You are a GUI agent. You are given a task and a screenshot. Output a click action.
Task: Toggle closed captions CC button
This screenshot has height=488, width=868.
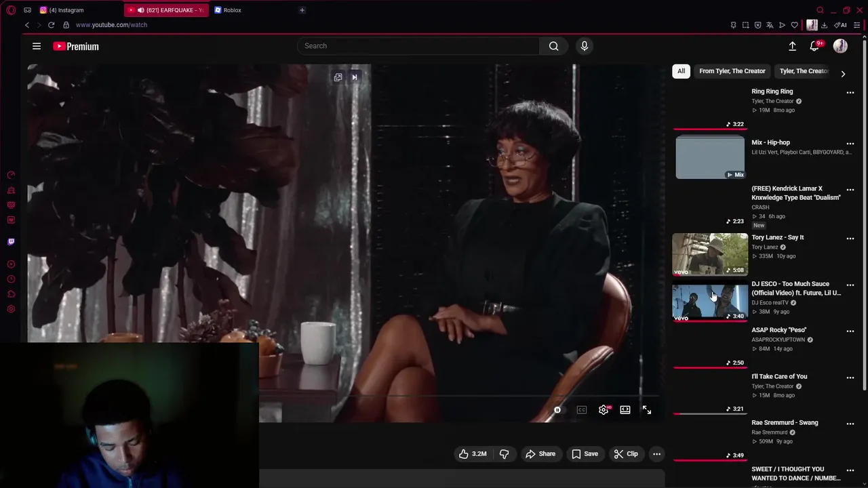click(x=582, y=410)
